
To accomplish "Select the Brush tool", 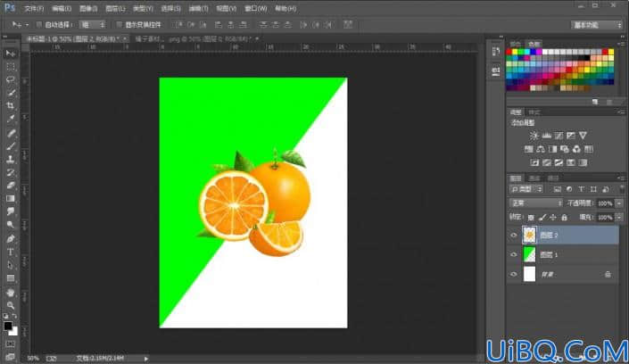I will 11,146.
